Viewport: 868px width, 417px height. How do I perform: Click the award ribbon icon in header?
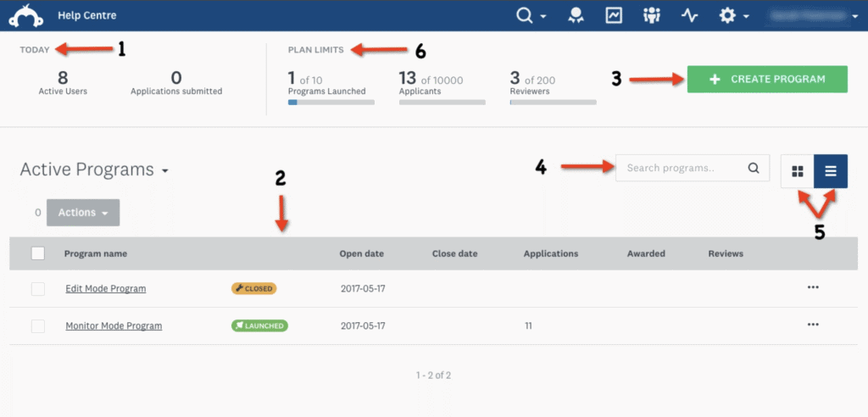[576, 15]
